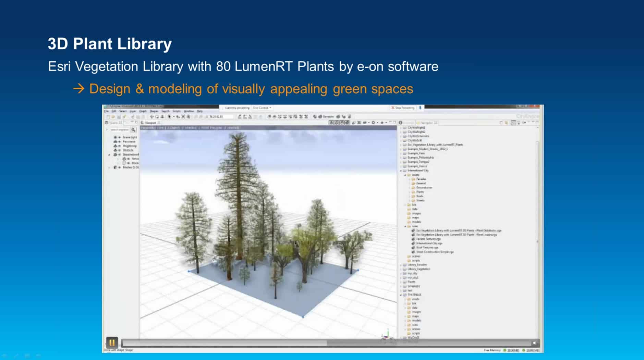
Task: Toggle visibility of Scene Light layer
Action: click(x=119, y=137)
